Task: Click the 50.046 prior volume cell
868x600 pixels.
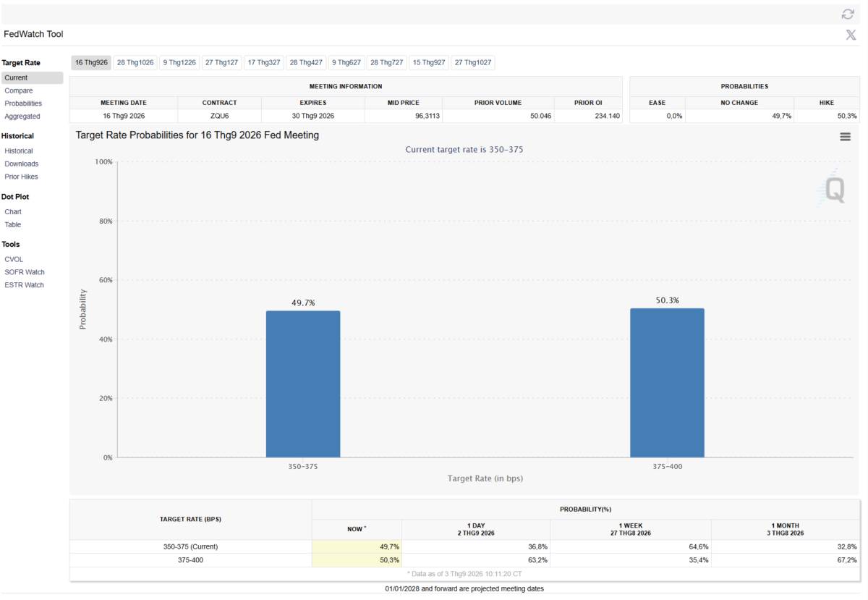Action: pos(498,116)
